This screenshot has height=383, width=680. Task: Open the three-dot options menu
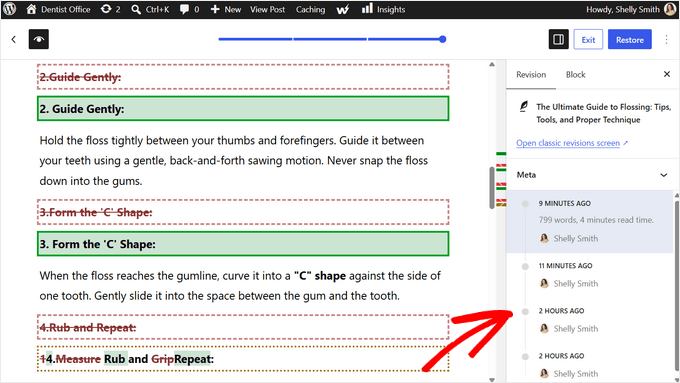[666, 39]
